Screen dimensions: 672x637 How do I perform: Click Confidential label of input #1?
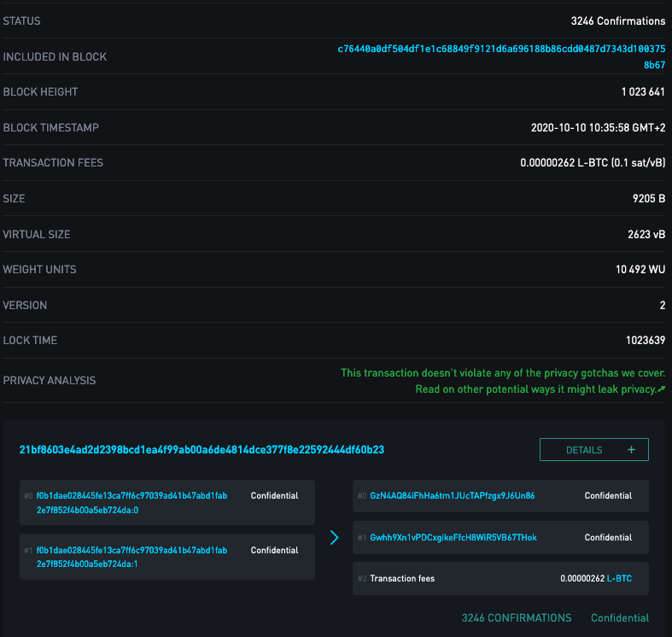pos(274,550)
